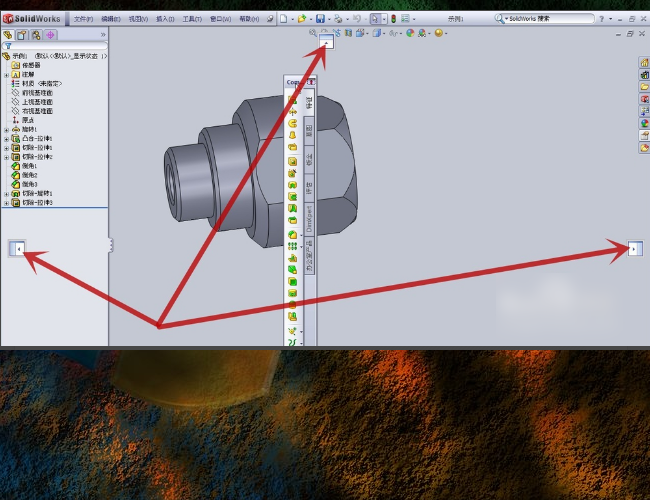Save the part with floppy disk icon
The height and width of the screenshot is (500, 650).
pos(320,19)
